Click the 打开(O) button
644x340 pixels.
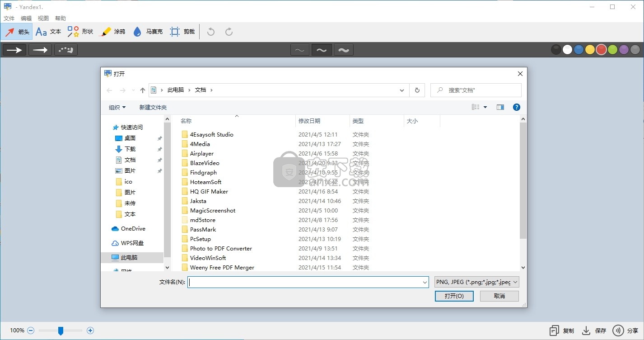pyautogui.click(x=454, y=296)
